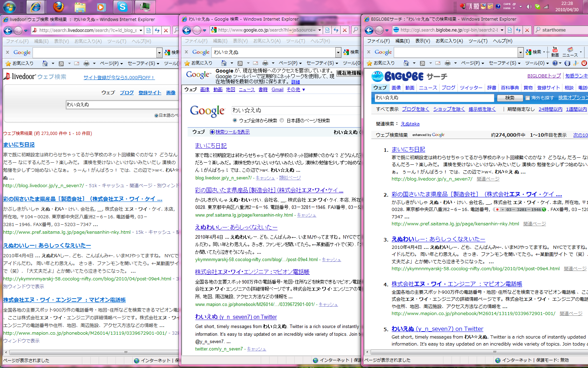
Task: Click volume speaker icon in system tray
Action: pyautogui.click(x=529, y=7)
